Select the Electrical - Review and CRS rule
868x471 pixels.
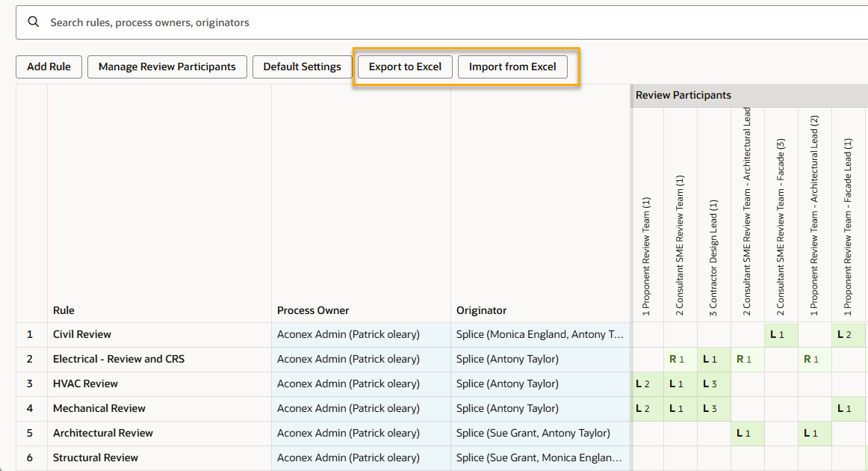point(119,359)
